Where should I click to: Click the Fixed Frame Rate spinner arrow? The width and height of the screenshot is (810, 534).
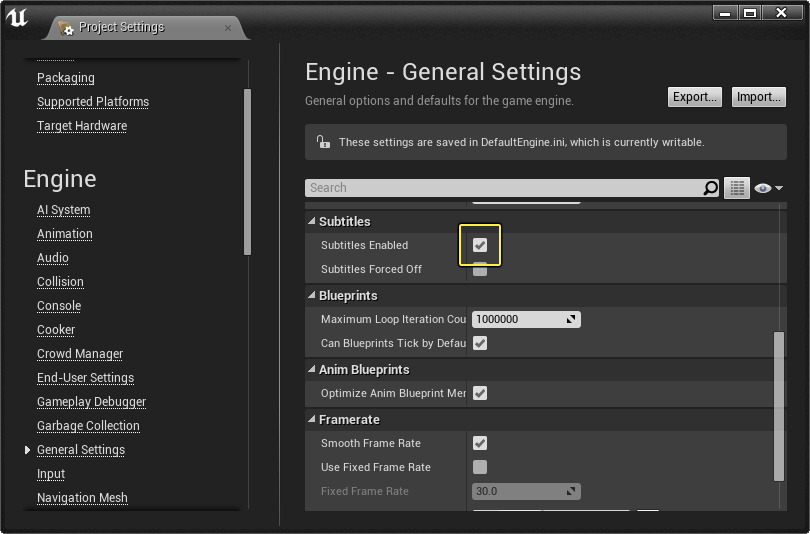click(571, 492)
